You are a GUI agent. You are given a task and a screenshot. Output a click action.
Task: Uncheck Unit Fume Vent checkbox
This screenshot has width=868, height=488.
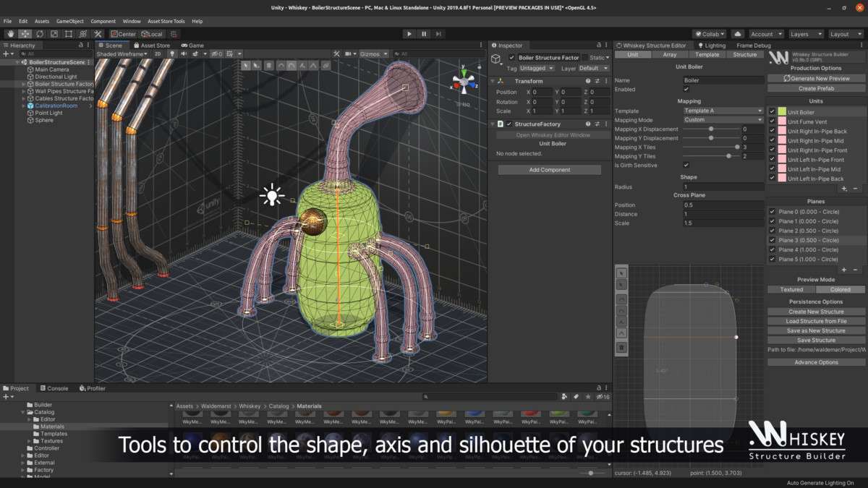[x=773, y=121]
